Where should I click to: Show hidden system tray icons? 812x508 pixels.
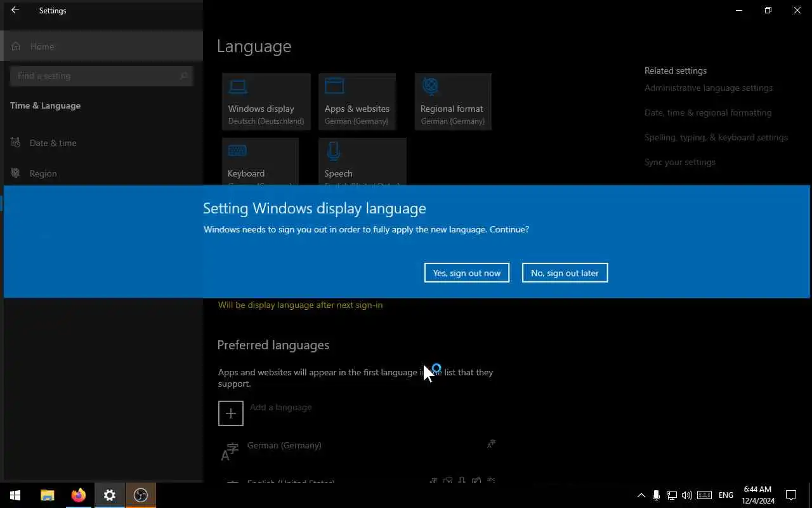(641, 495)
